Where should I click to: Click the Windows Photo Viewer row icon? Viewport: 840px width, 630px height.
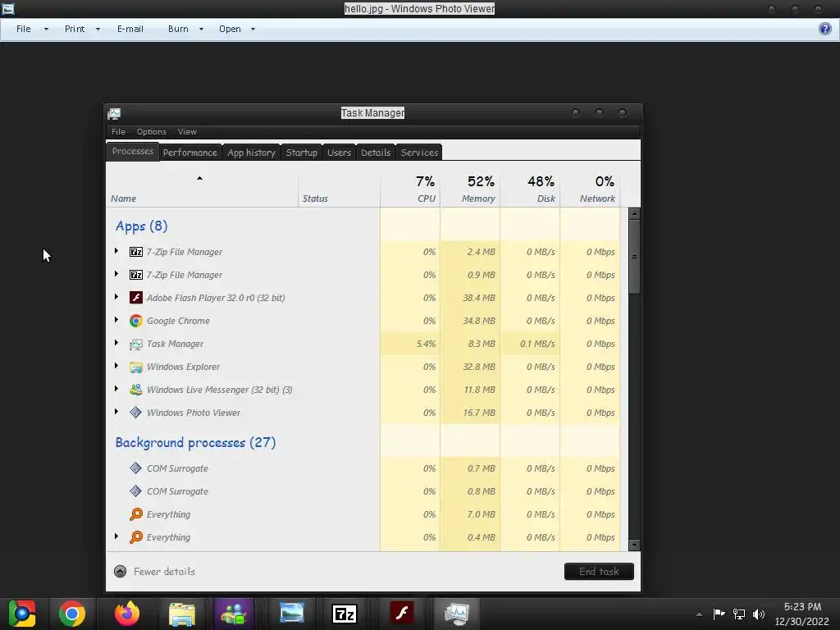[x=136, y=413]
